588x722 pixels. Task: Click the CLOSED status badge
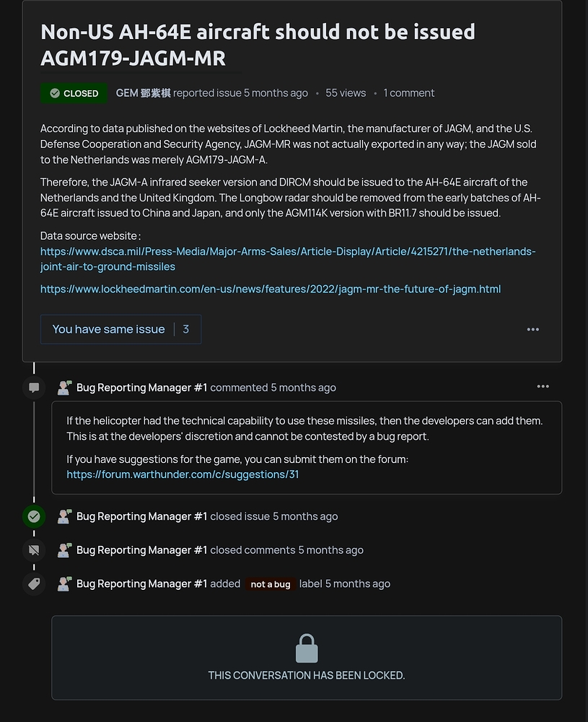tap(74, 93)
